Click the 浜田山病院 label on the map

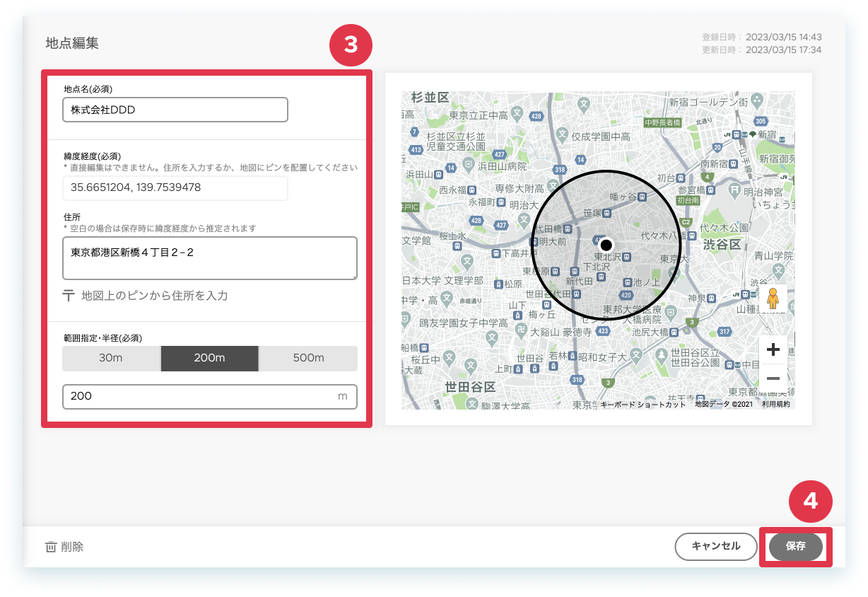tap(502, 166)
